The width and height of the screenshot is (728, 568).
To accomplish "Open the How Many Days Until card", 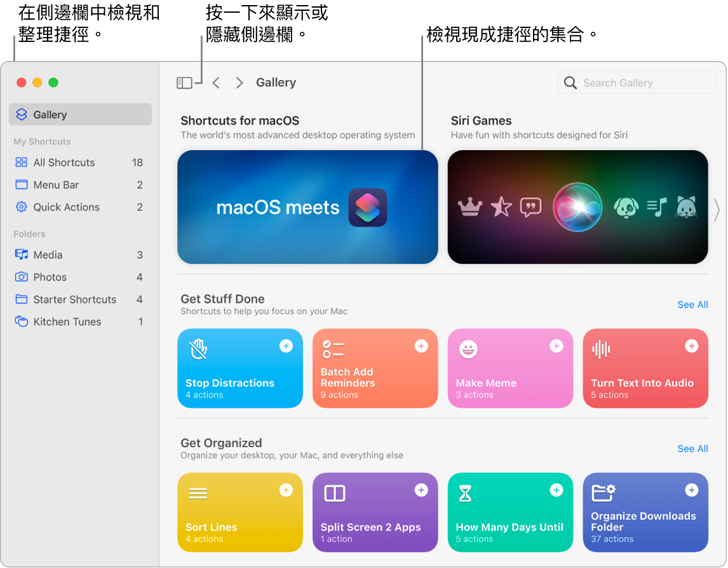I will pyautogui.click(x=510, y=512).
